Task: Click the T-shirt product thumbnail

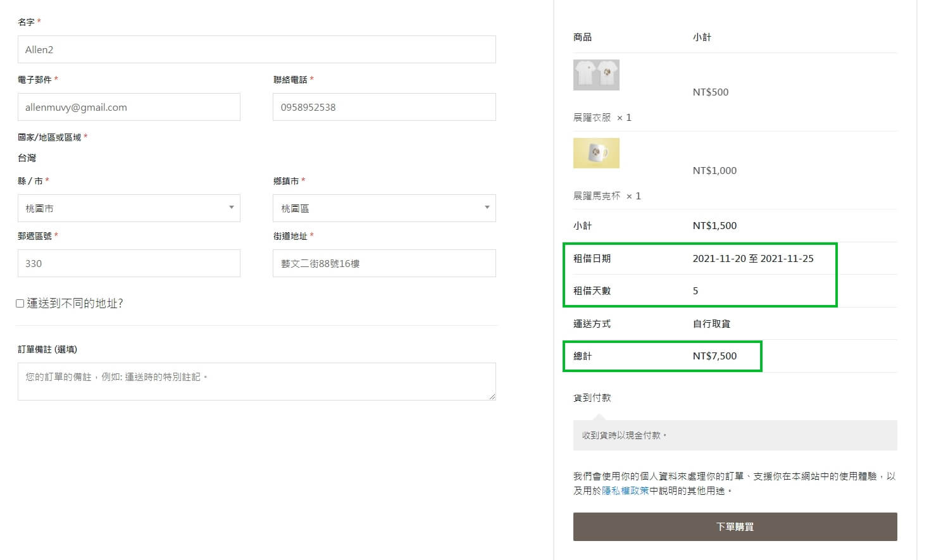Action: pyautogui.click(x=596, y=75)
